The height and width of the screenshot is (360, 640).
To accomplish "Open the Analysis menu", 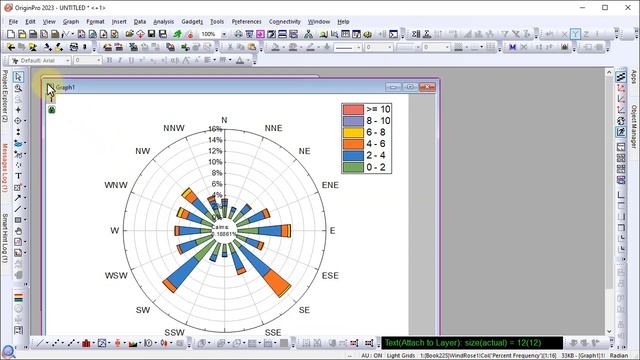I will 163,22.
